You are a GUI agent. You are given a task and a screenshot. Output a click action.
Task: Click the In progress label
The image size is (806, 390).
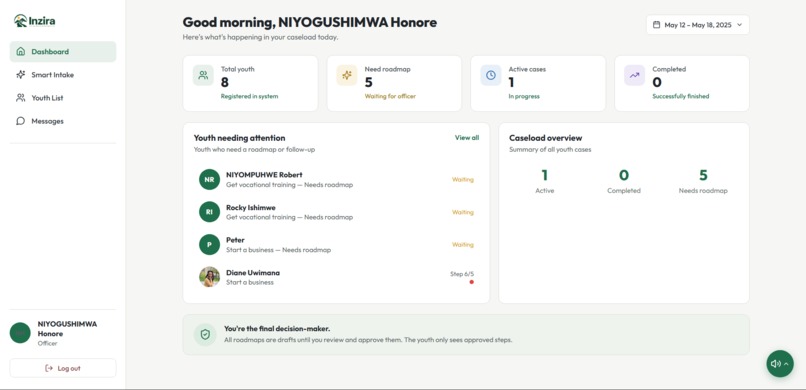click(x=524, y=96)
